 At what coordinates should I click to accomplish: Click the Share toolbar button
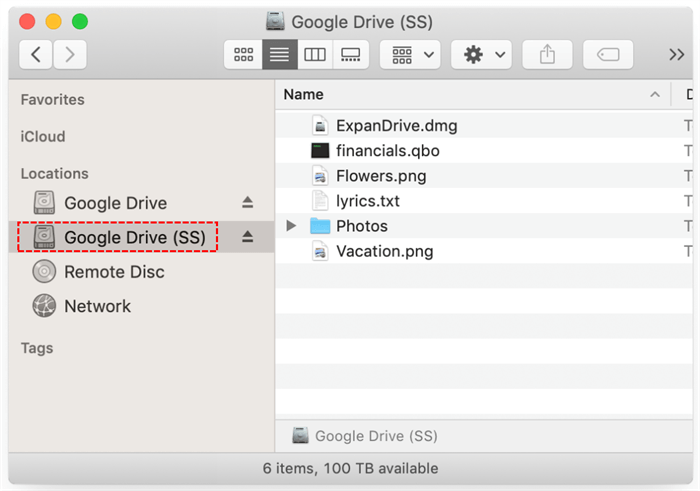click(x=547, y=55)
